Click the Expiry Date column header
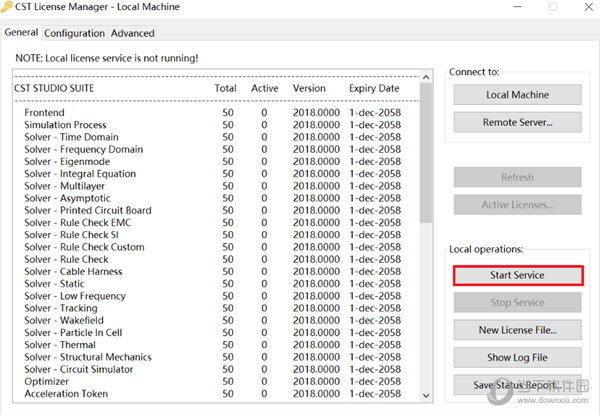This screenshot has height=415, width=600. (x=374, y=88)
